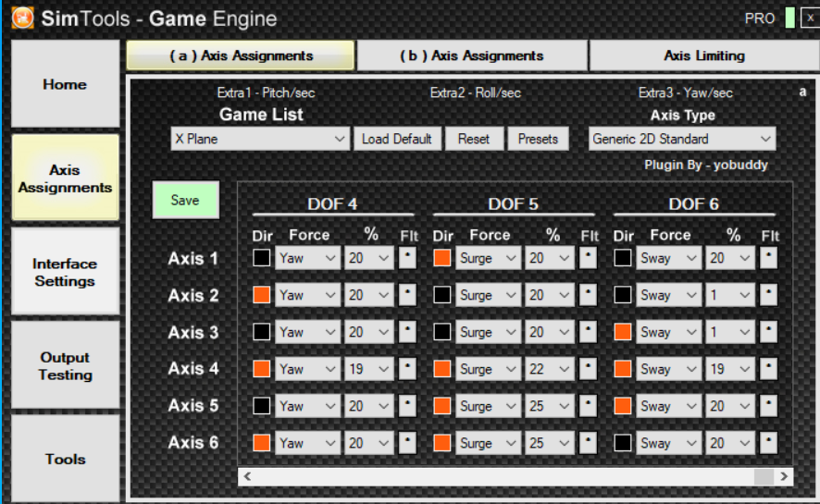Open Axis 2 DOF 6 percent dropdown showing 1
Screen dimensions: 820x504
(x=729, y=295)
